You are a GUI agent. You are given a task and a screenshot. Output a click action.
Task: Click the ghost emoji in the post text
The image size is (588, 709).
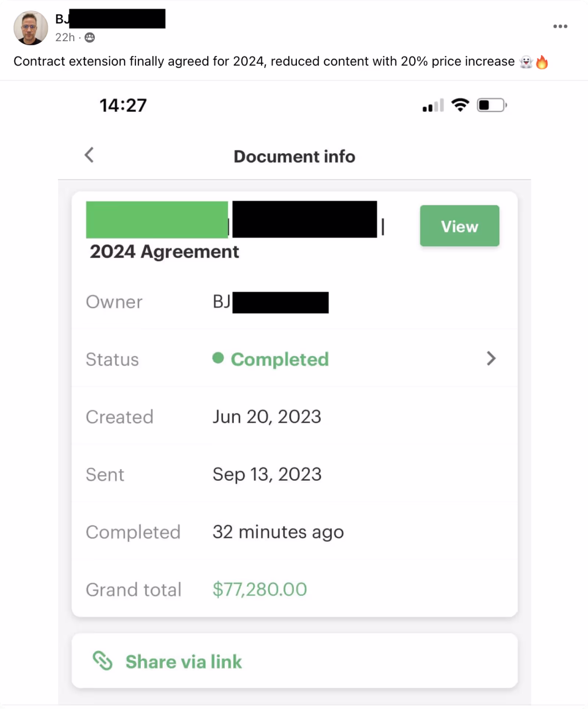tap(526, 61)
